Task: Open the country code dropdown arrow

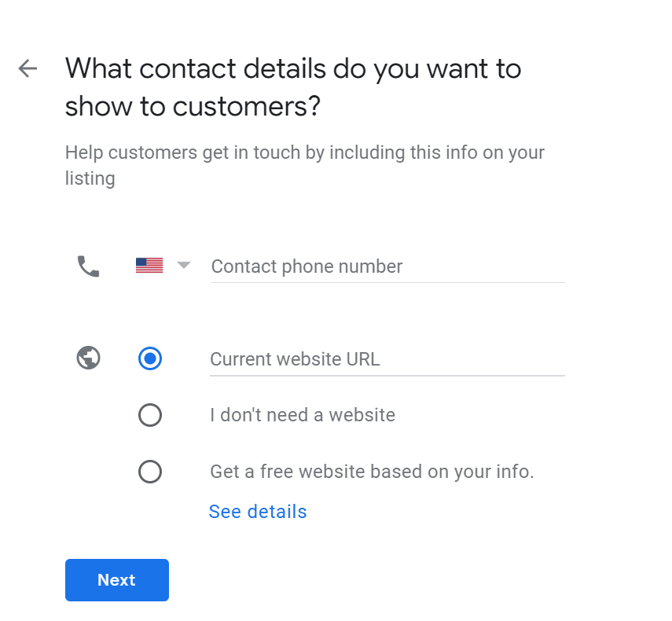Action: click(x=184, y=265)
